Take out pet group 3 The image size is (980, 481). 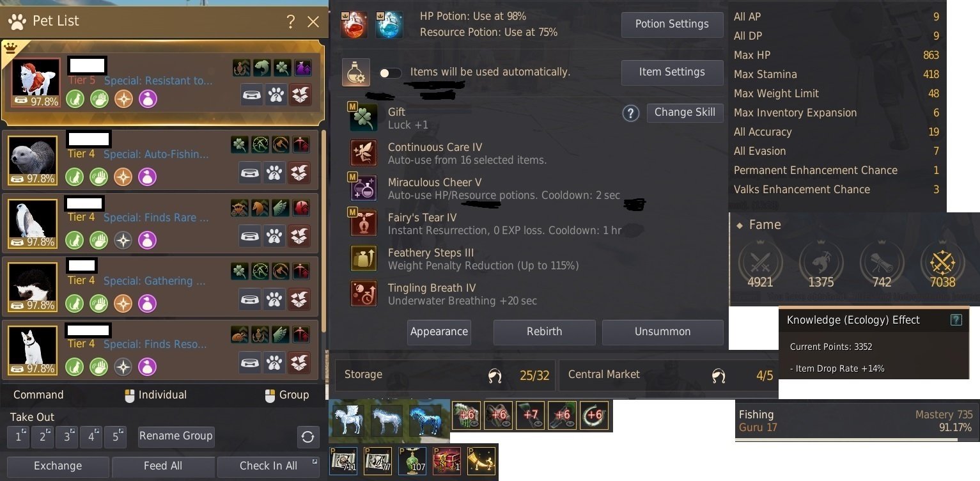[x=66, y=437]
